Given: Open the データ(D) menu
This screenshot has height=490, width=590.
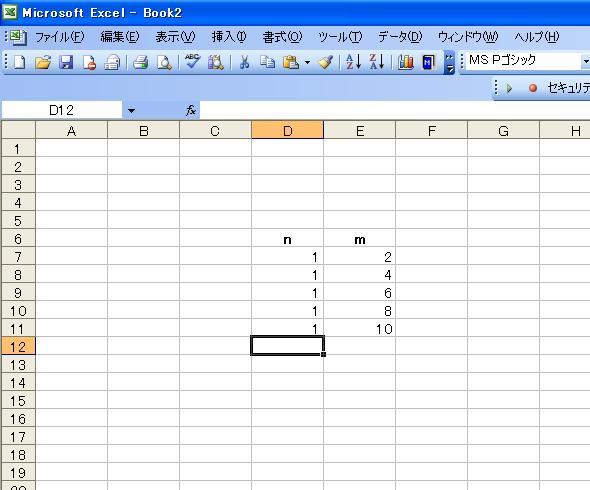Looking at the screenshot, I should click(400, 37).
